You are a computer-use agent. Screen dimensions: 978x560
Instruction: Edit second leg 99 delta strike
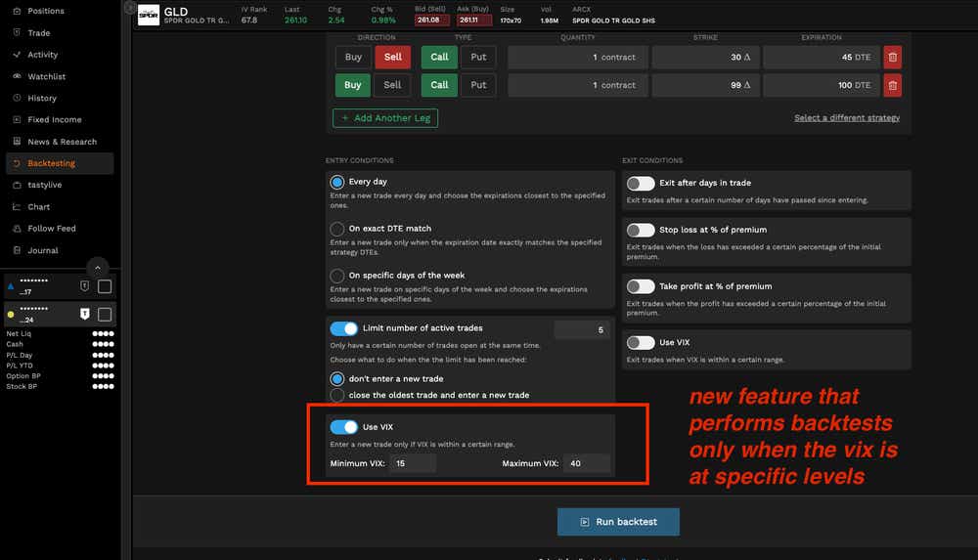point(705,85)
